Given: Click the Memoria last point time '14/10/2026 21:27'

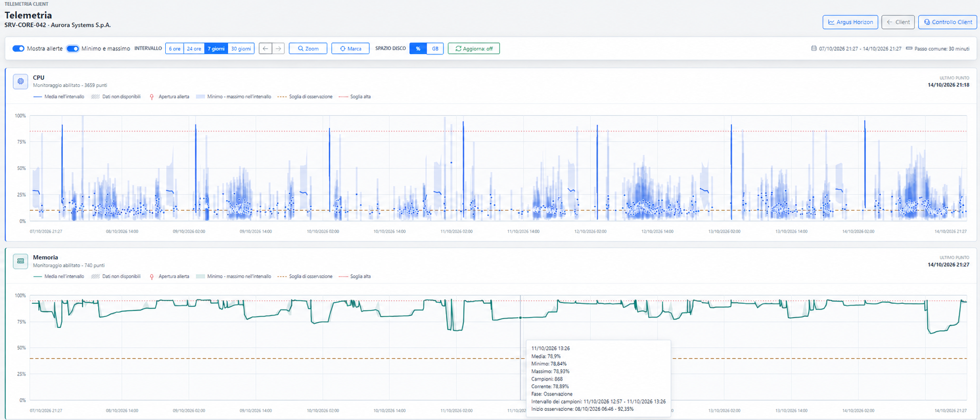Looking at the screenshot, I should point(948,264).
